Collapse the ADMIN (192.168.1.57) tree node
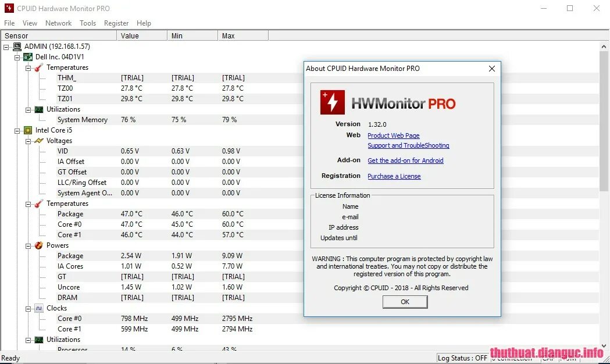610x364 pixels. (x=6, y=47)
